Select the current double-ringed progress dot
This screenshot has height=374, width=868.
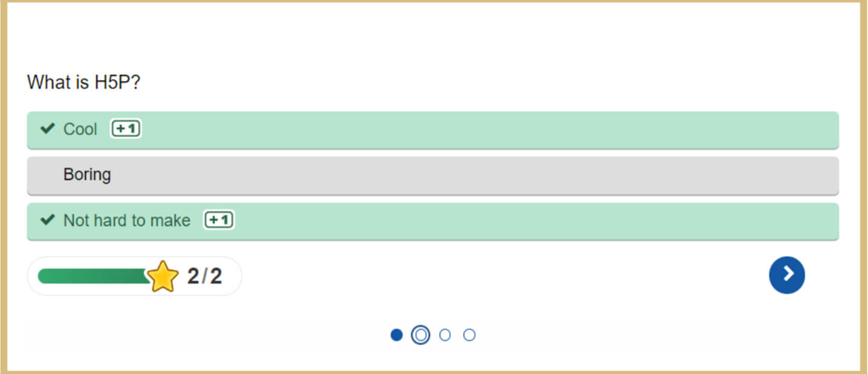pyautogui.click(x=420, y=335)
